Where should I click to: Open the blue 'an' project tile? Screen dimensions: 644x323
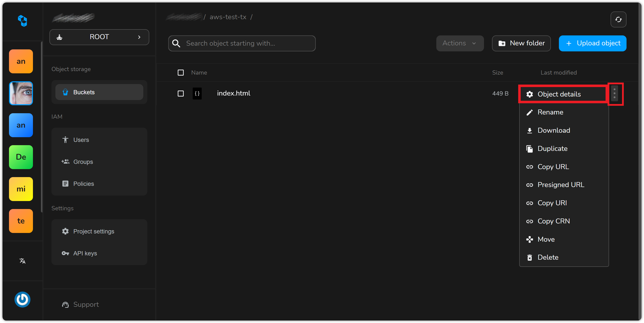tap(21, 125)
